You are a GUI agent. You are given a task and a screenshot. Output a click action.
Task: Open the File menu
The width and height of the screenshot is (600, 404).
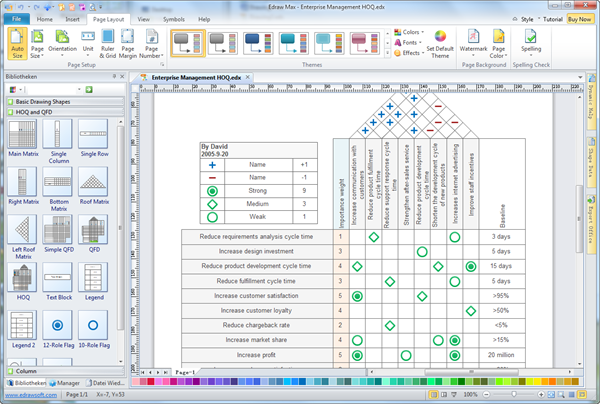[16, 19]
